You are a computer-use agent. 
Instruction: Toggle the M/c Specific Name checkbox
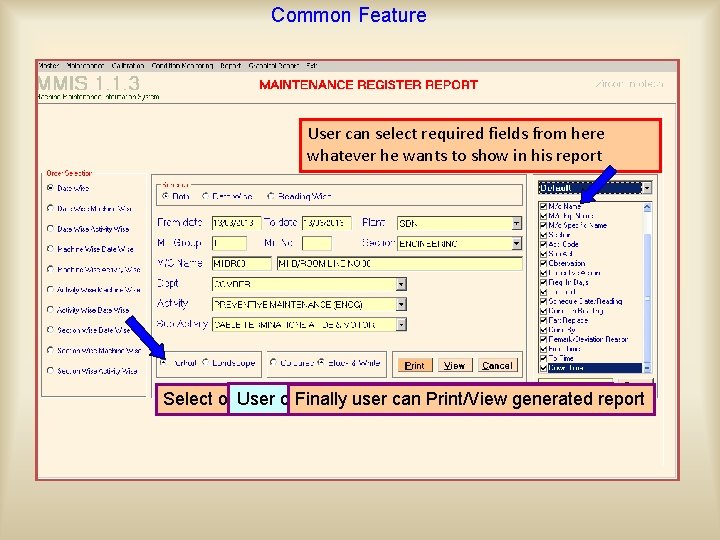pos(544,225)
